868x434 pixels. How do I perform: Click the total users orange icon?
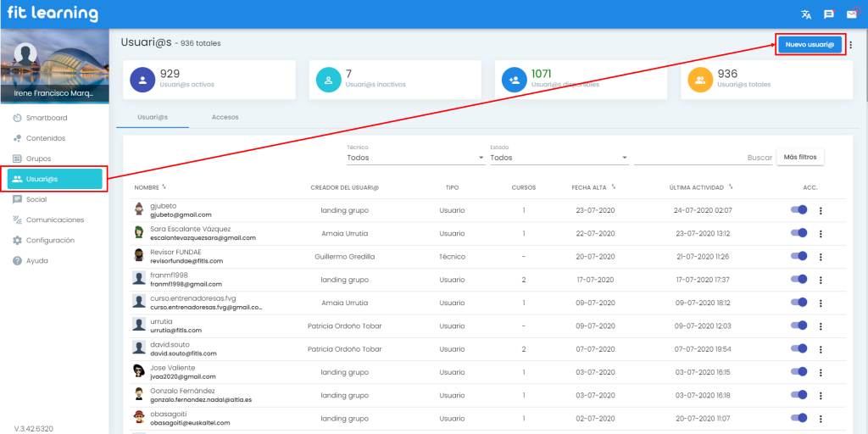[700, 81]
